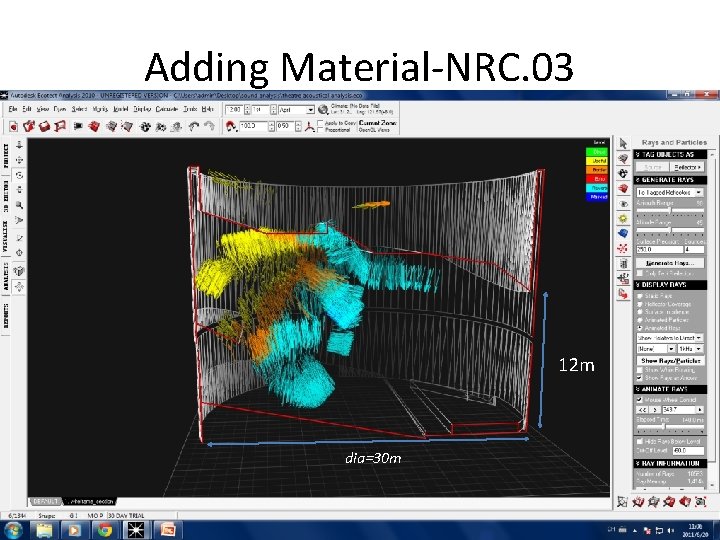Viewport: 720px width, 540px height.
Task: Open the month dropdown showing April
Action: (296, 110)
